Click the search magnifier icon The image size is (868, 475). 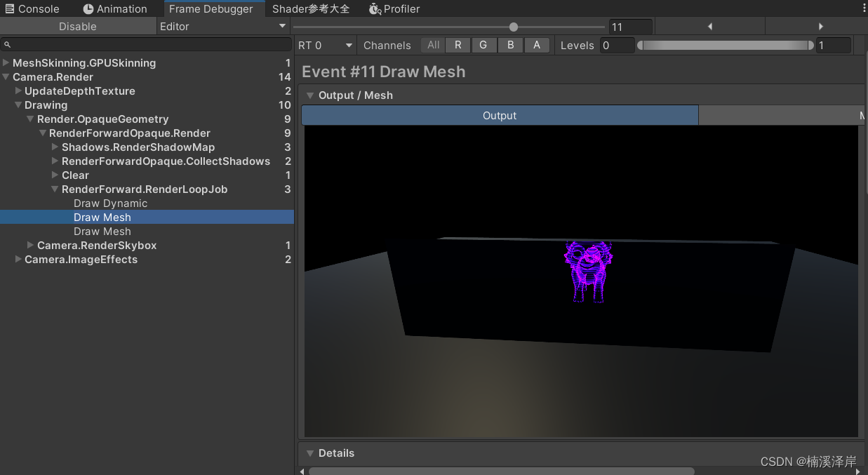coord(7,44)
